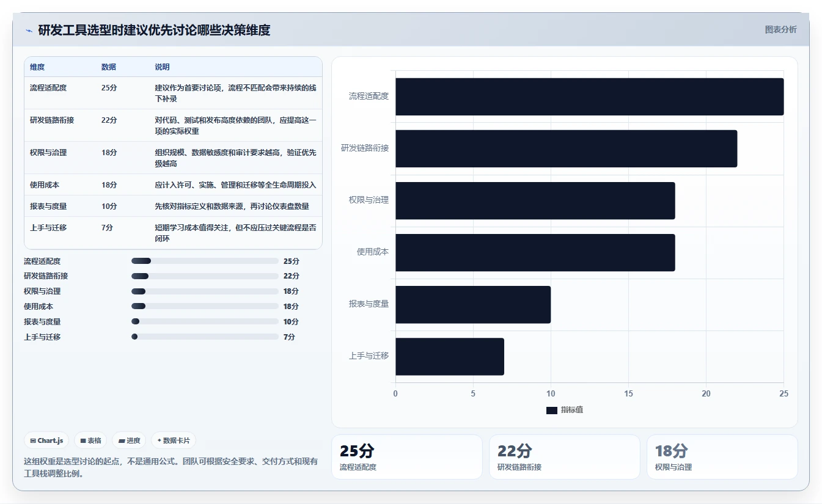Toggle the 指标值 legend color box

552,411
